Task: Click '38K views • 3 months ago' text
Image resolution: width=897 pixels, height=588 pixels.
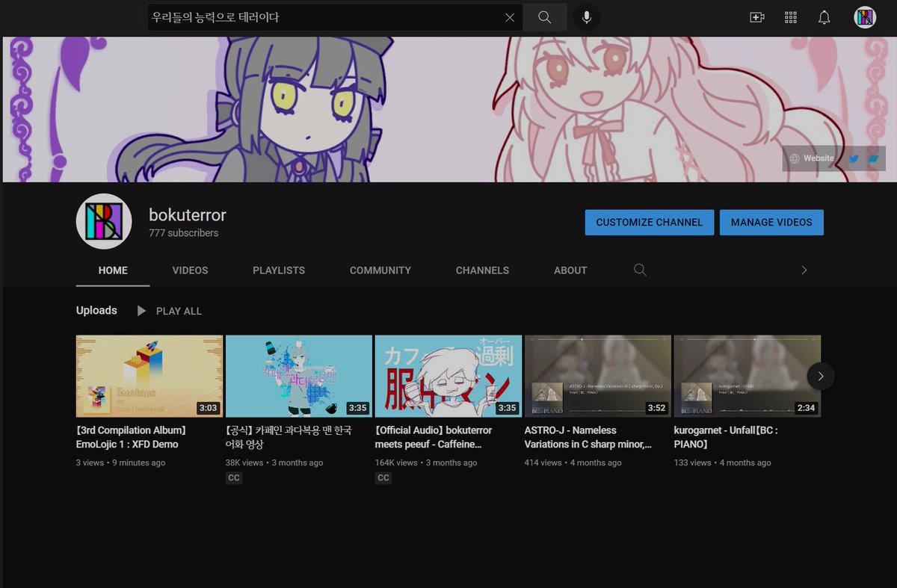Action: point(274,462)
